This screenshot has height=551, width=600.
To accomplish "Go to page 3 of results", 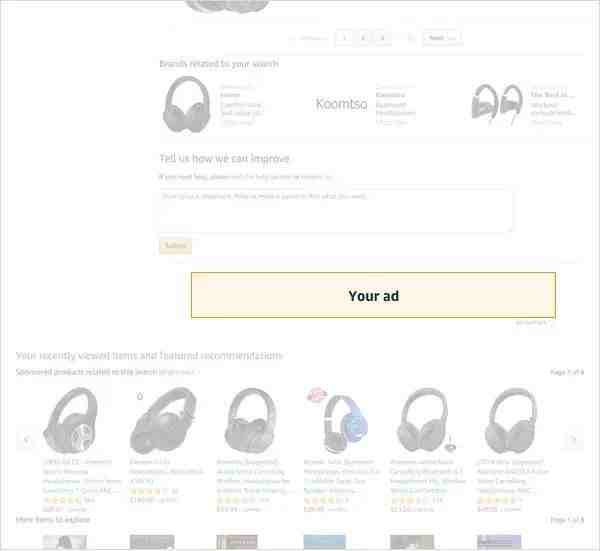I will pyautogui.click(x=382, y=37).
